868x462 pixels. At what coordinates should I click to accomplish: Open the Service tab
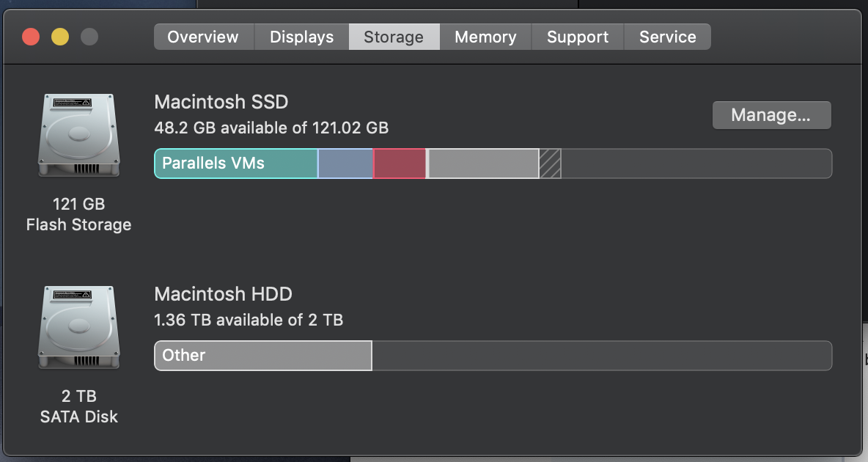point(667,37)
